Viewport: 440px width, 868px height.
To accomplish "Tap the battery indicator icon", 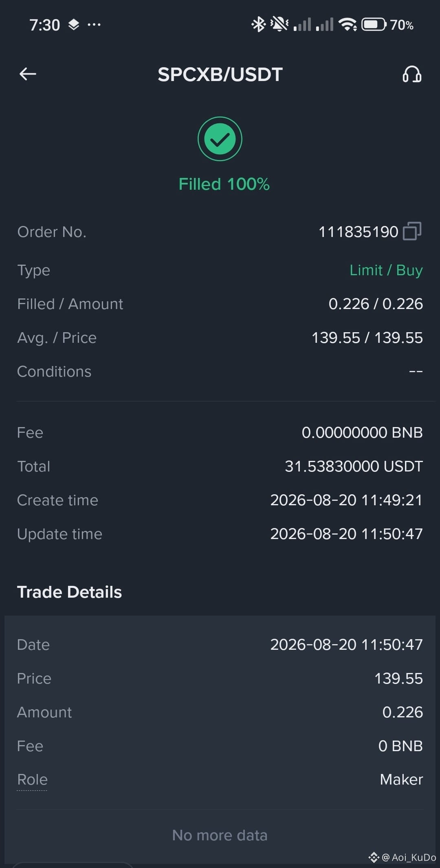I will point(374,24).
